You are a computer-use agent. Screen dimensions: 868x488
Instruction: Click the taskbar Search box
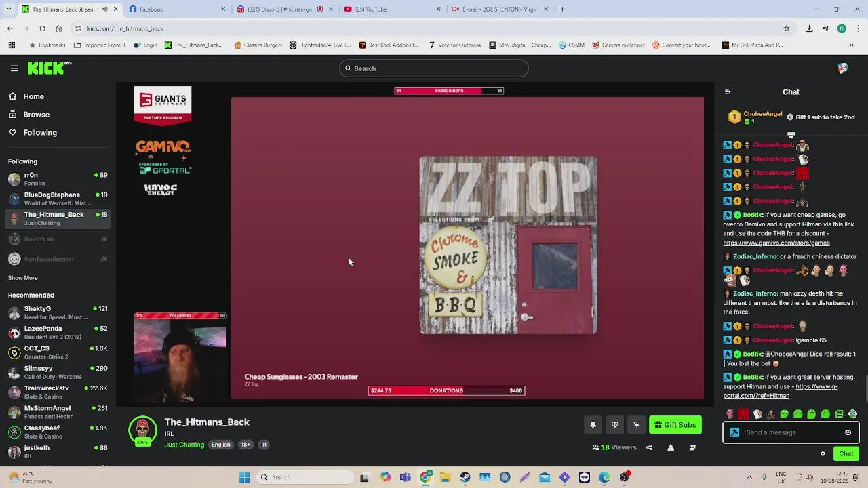coord(306,477)
